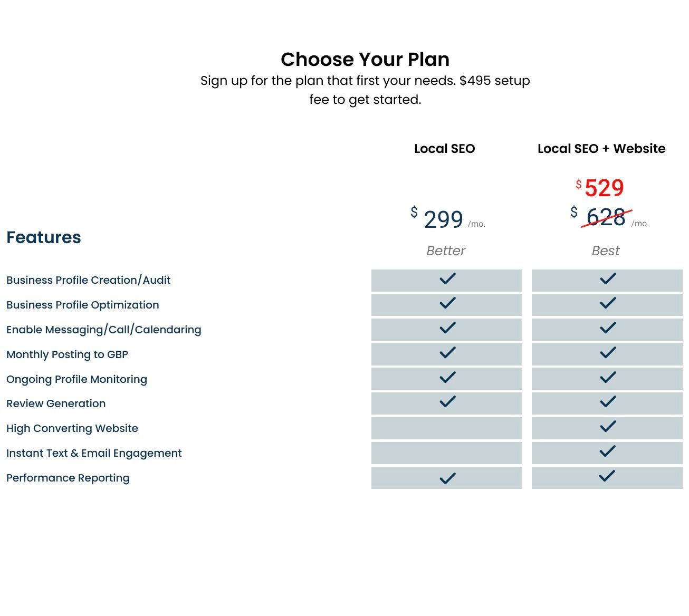Viewport: 689px width, 616px height.
Task: Click Local SEO + Website checkmark for Performance Reporting
Action: (608, 476)
